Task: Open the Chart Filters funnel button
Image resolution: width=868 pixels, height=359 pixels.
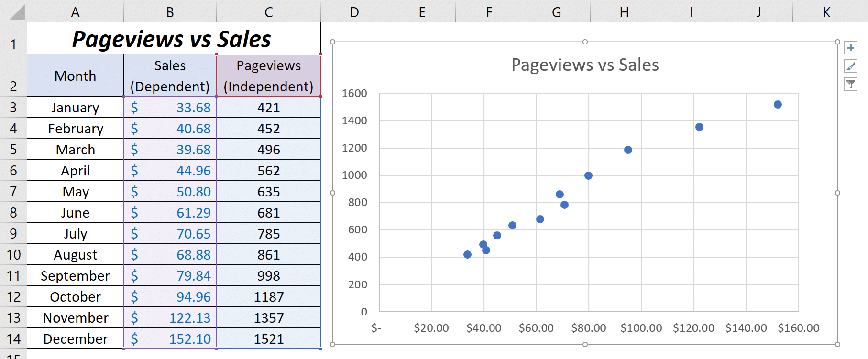Action: [851, 85]
